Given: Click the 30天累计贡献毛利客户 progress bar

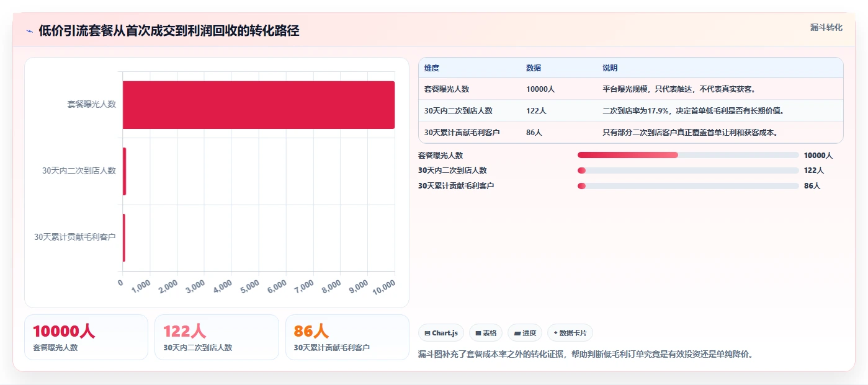Looking at the screenshot, I should click(688, 185).
